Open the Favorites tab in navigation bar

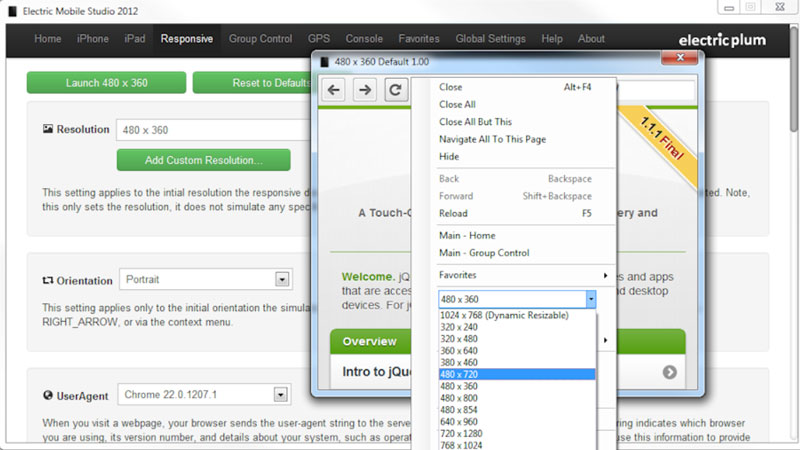(419, 39)
